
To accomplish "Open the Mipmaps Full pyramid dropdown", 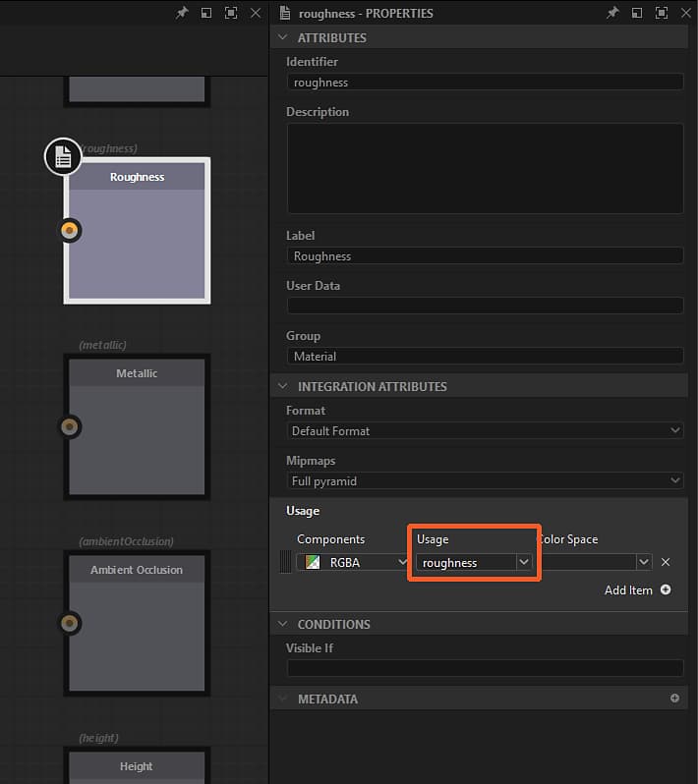I will point(485,480).
